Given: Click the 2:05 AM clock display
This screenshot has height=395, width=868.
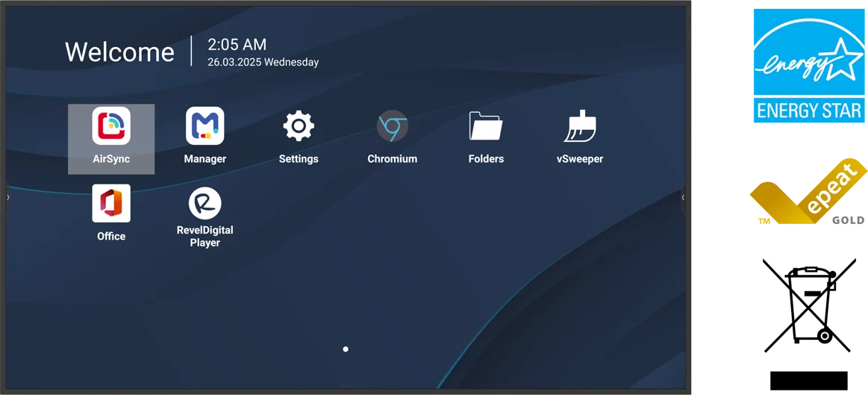Looking at the screenshot, I should point(237,44).
